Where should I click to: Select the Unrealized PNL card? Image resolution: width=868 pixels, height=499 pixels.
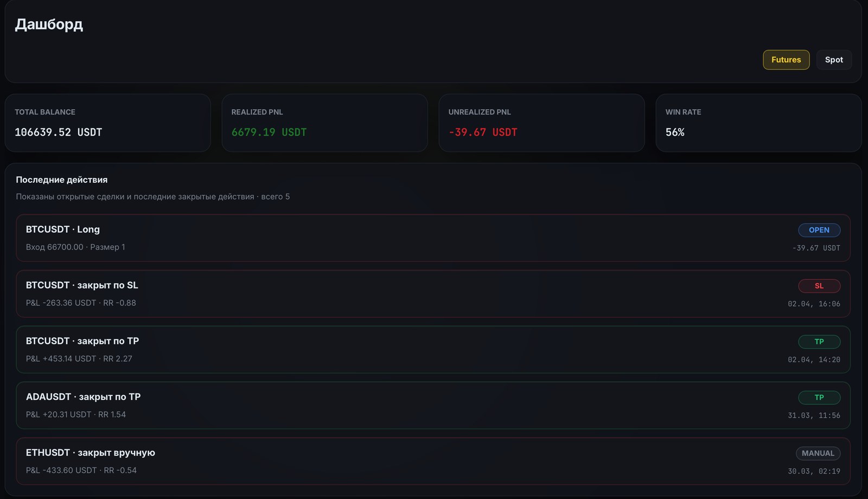(541, 123)
